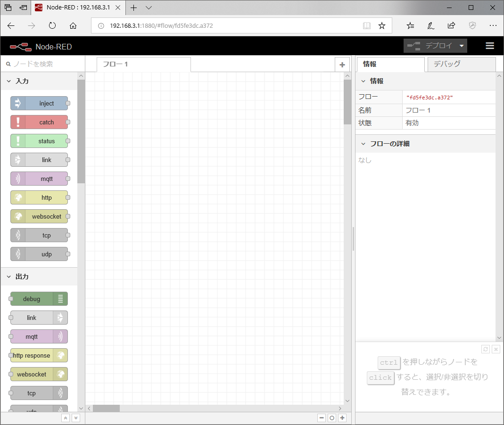Screen dimensions: 504x425
Task: Open browser settings and more menu
Action: (493, 26)
